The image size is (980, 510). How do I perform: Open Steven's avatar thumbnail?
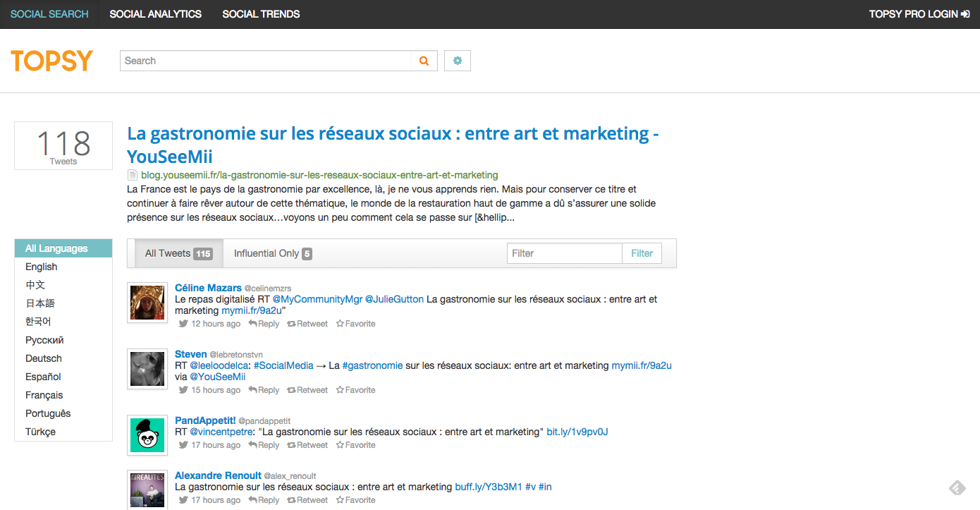tap(147, 369)
